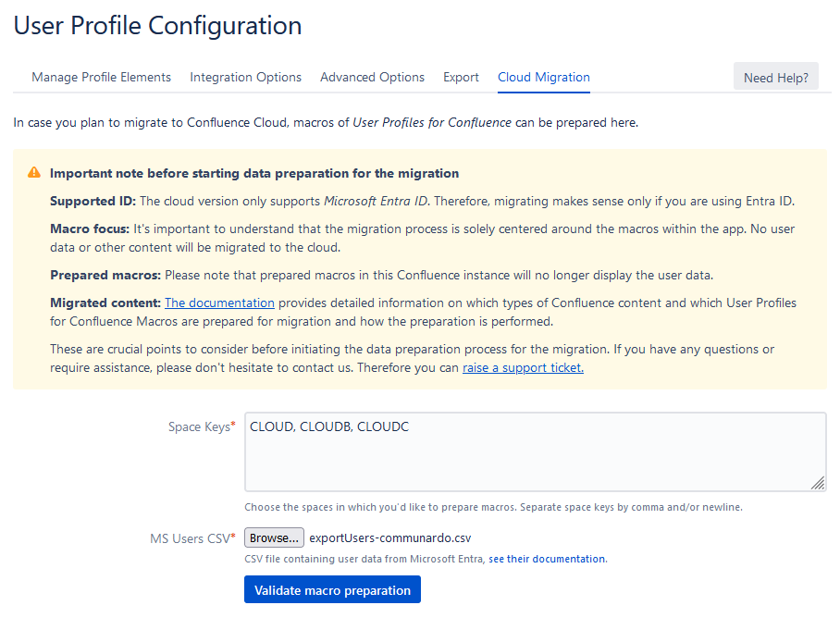Switch to the Integration Options tab
Viewport: 840px width, 630px height.
click(245, 77)
